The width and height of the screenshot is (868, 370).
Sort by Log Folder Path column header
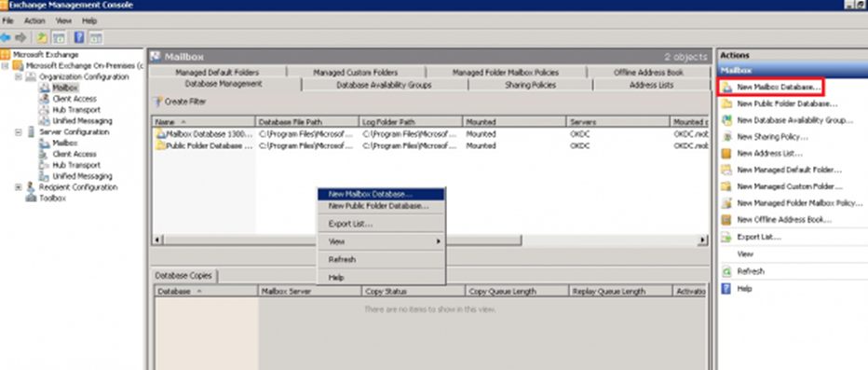(410, 122)
